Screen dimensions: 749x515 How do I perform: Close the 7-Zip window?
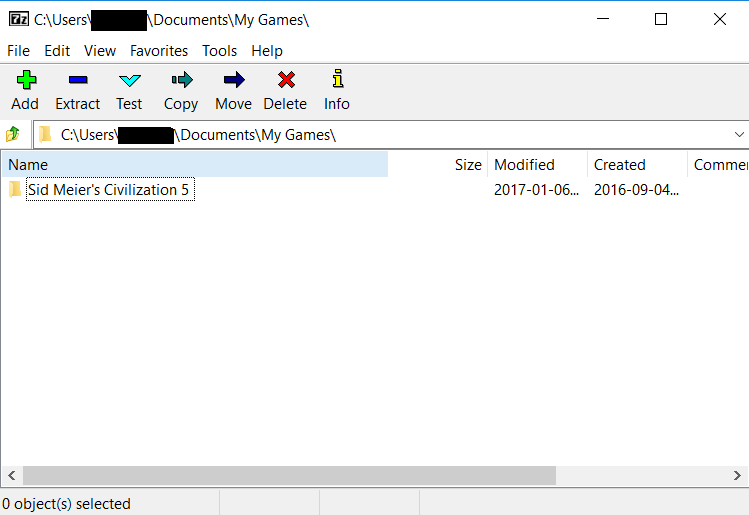pos(719,19)
